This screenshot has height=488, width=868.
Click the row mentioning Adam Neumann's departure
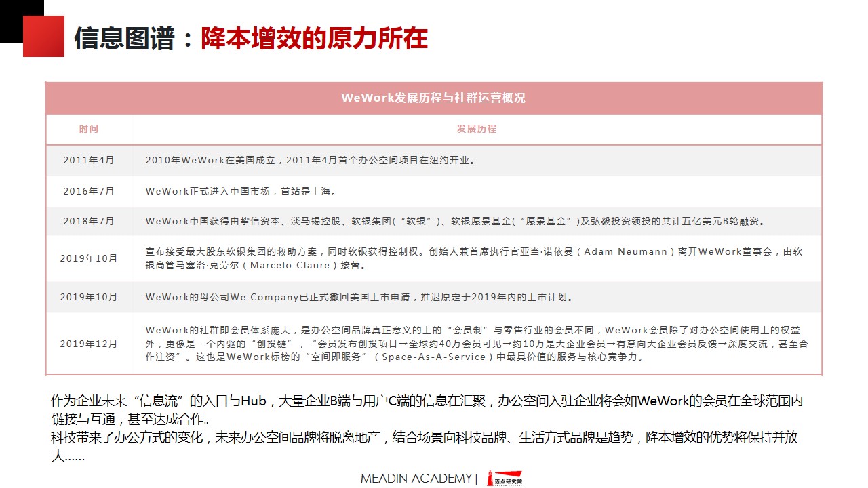[473, 258]
